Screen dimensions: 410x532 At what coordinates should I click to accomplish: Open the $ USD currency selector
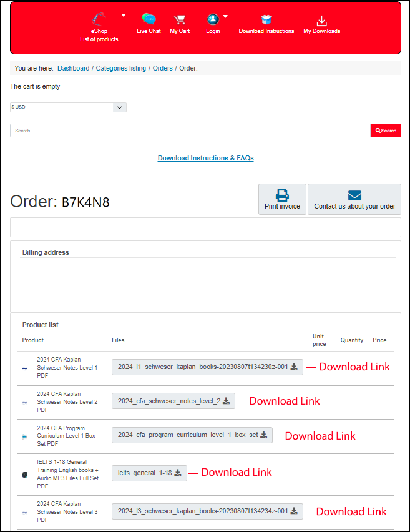click(x=68, y=107)
